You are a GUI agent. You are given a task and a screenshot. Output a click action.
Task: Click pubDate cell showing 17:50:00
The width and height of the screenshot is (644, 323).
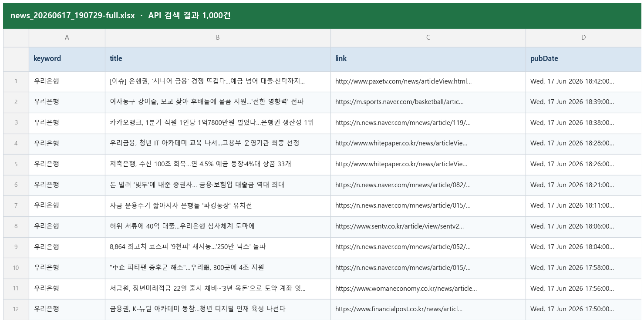(x=583, y=309)
